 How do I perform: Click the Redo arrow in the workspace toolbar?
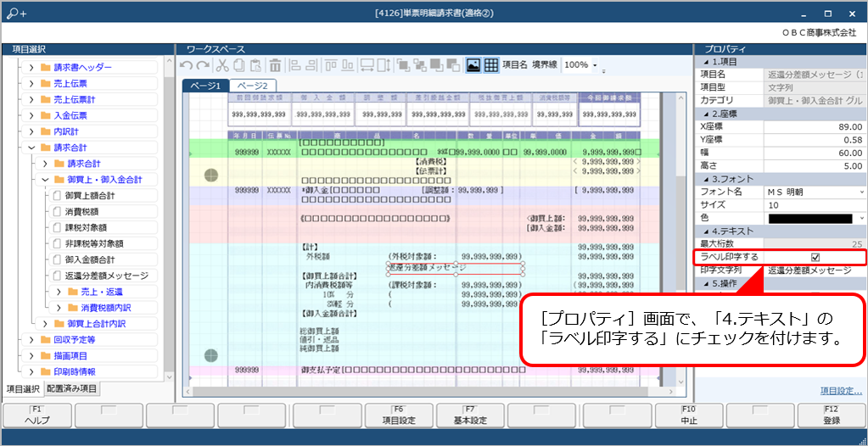[x=203, y=65]
